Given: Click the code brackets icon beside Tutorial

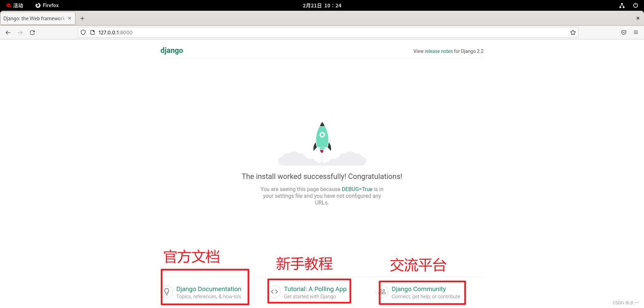Looking at the screenshot, I should pyautogui.click(x=275, y=291).
